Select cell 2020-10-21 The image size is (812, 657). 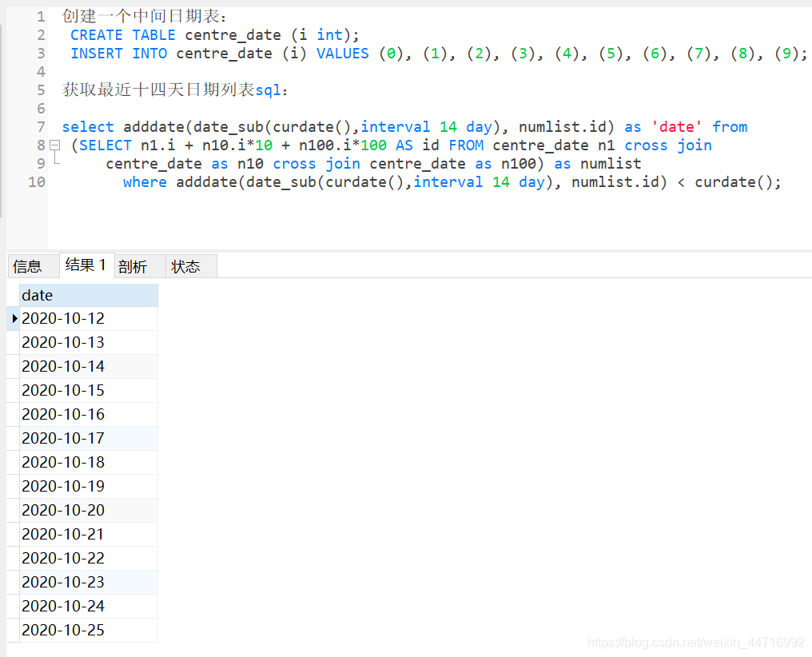tap(89, 534)
